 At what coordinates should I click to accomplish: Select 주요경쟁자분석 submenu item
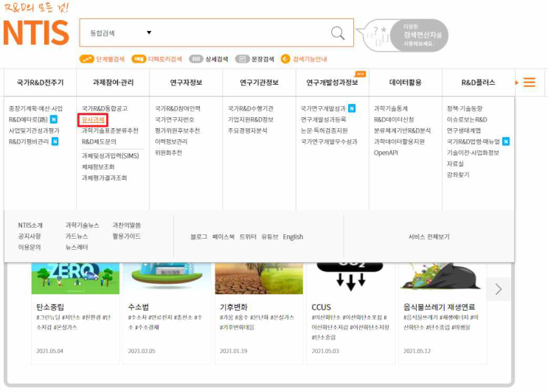(x=247, y=130)
